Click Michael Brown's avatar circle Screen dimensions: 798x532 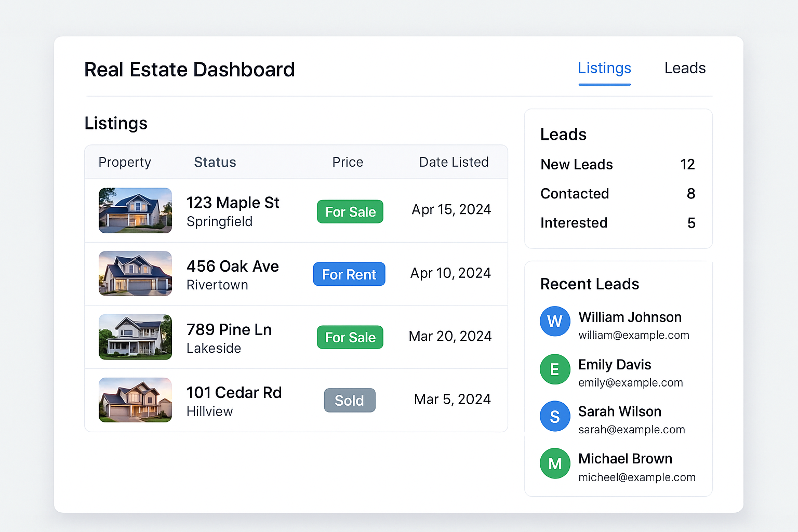pyautogui.click(x=554, y=463)
